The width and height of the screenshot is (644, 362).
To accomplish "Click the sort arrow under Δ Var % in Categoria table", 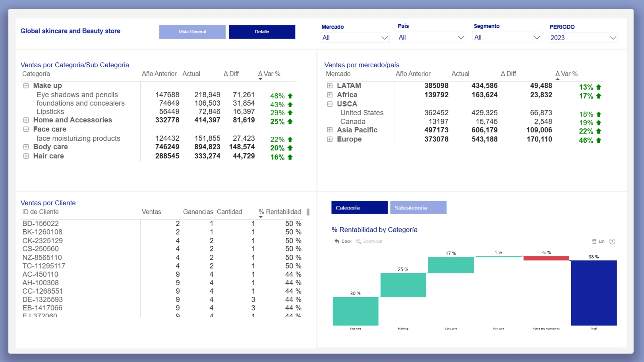I will 260,79.
